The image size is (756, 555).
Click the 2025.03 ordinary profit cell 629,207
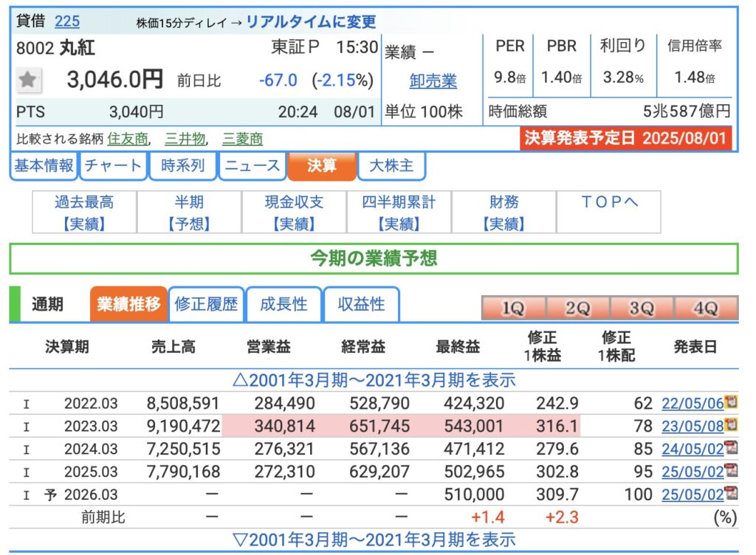[379, 472]
